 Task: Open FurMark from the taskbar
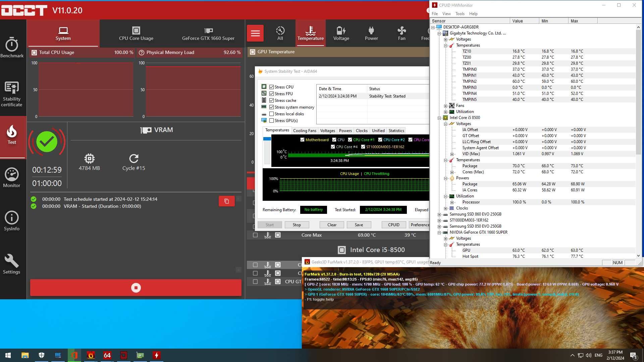(x=91, y=355)
